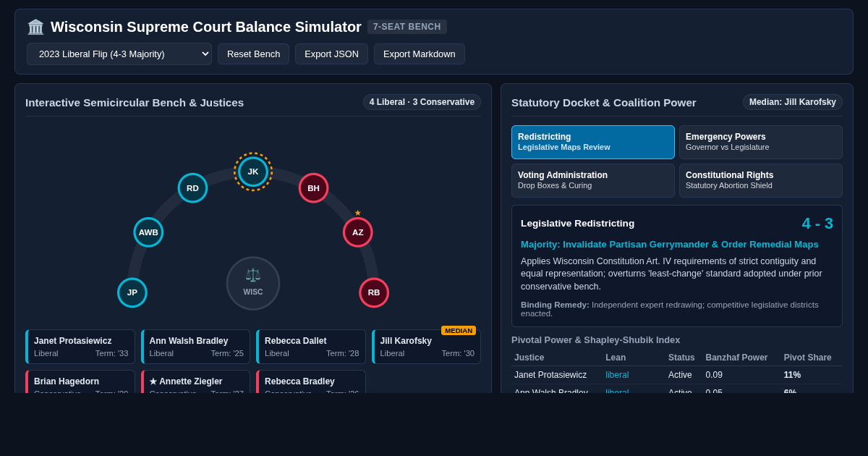Select the RB justice seat circle
Image resolution: width=868 pixels, height=456 pixels.
point(374,292)
